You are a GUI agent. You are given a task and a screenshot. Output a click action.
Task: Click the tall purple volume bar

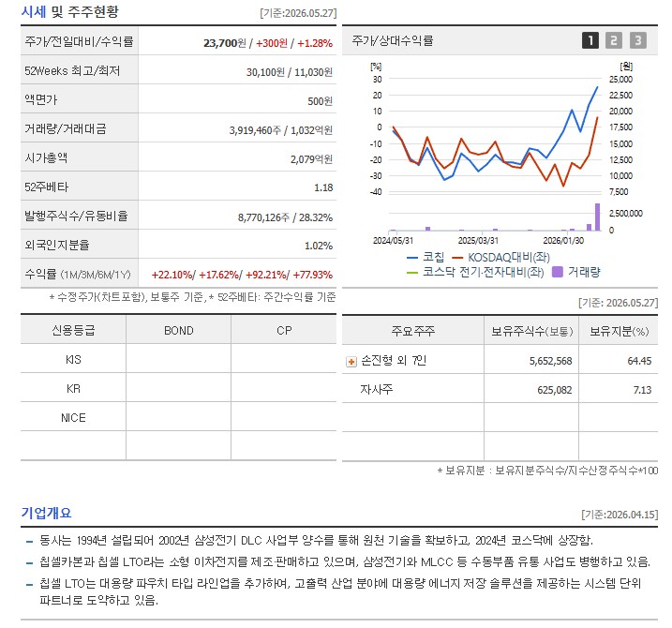(597, 217)
